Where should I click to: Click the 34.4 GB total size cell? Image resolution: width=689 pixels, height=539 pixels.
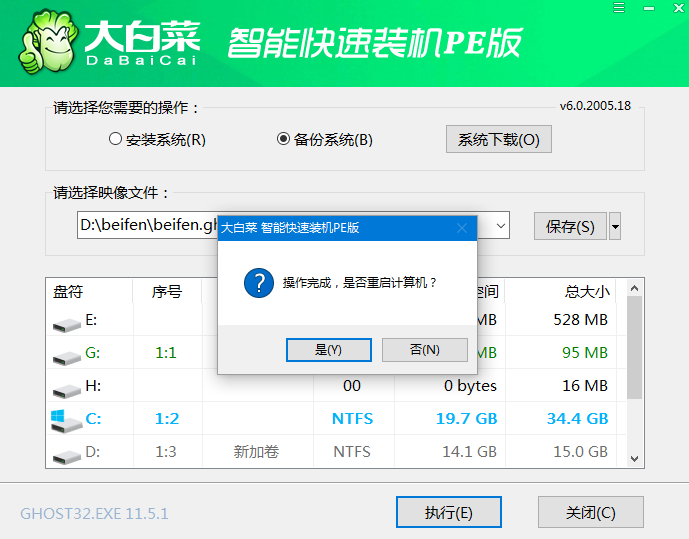point(577,419)
